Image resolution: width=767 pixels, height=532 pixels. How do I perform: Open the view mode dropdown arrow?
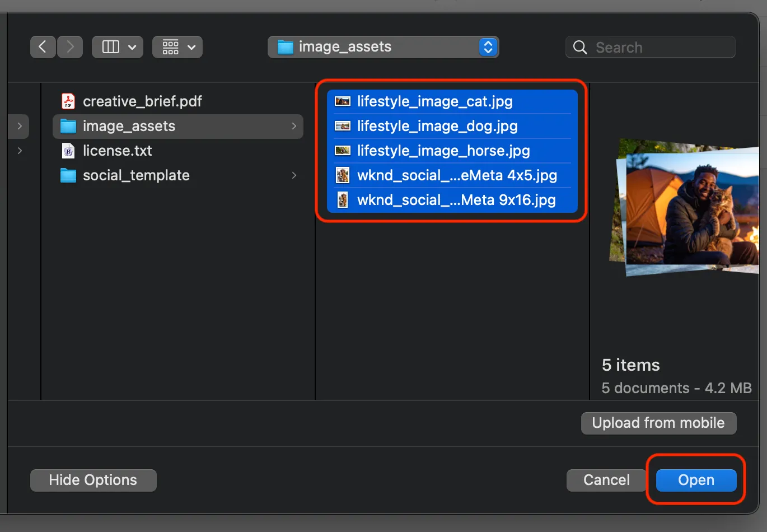[132, 48]
